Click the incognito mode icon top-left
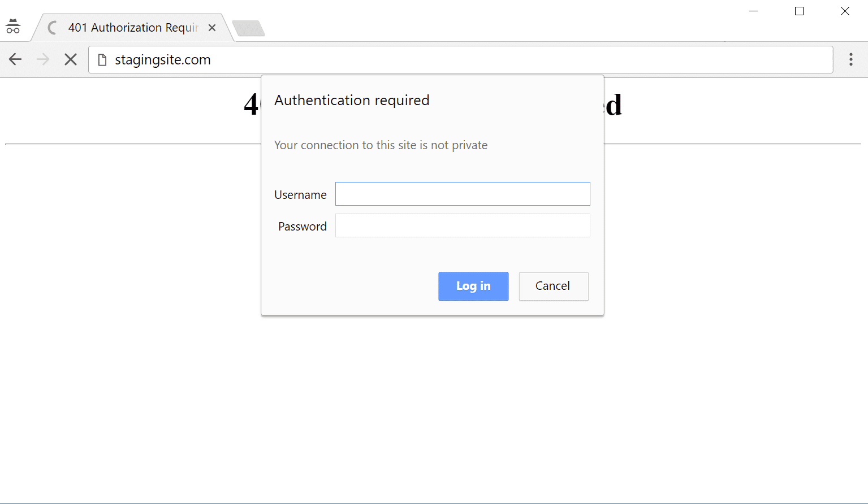868x504 pixels. (12, 25)
